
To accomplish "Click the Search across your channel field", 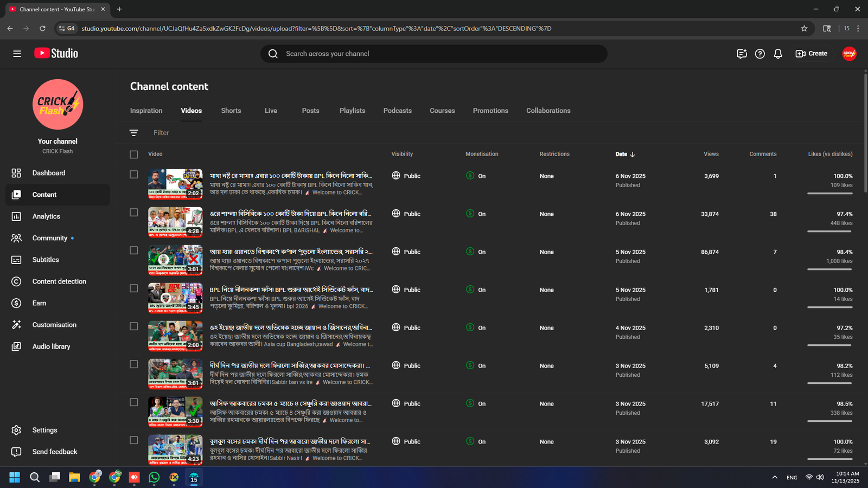I will click(x=434, y=54).
